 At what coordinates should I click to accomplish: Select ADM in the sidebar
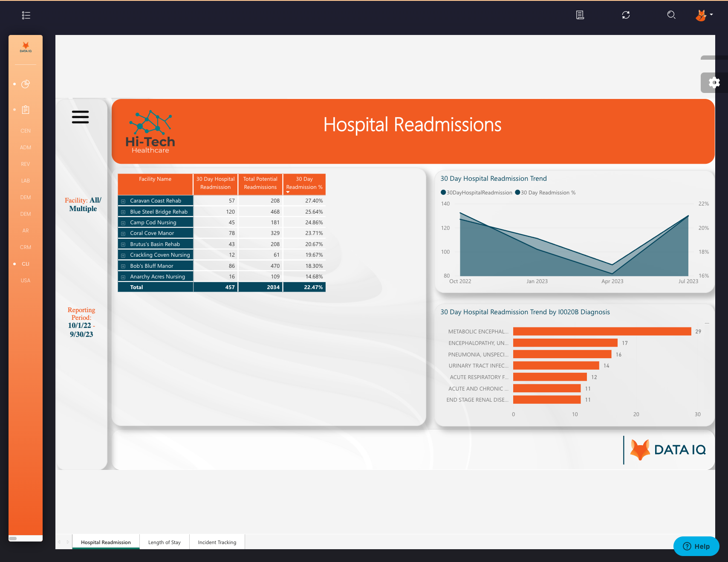[26, 148]
